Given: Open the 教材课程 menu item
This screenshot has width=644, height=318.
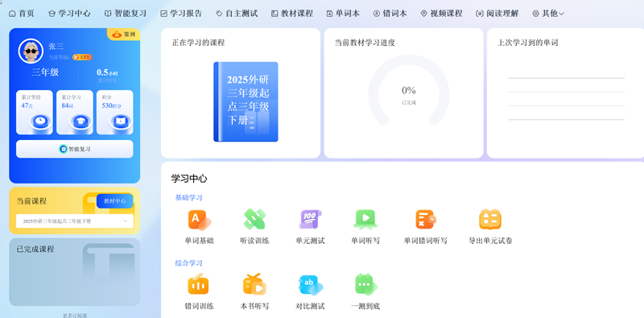Looking at the screenshot, I should [292, 14].
